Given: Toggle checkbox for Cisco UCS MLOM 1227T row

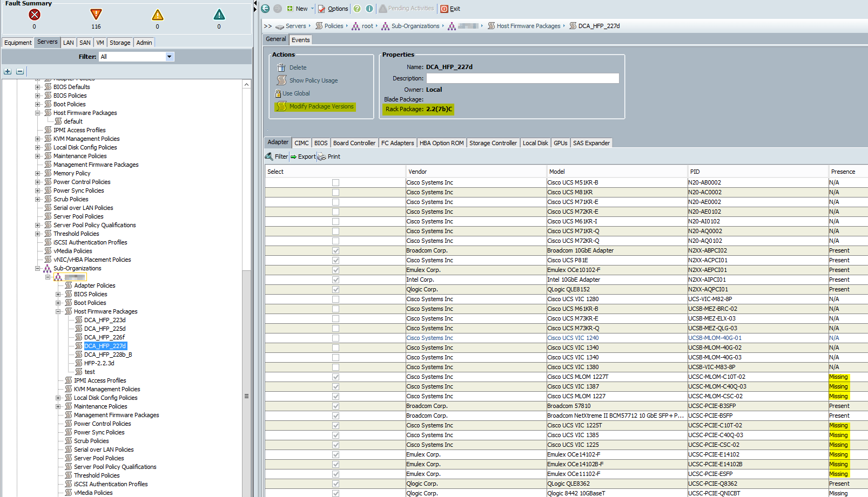Looking at the screenshot, I should 335,377.
